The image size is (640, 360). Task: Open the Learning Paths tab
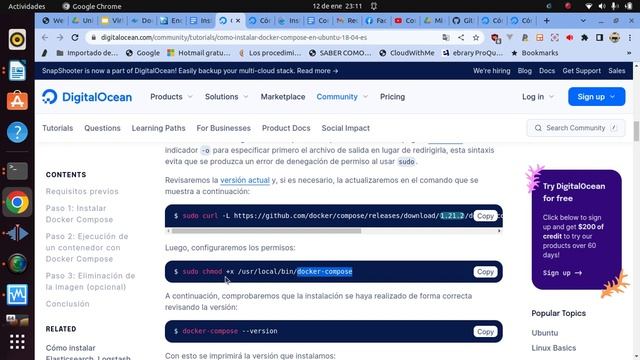click(x=158, y=128)
